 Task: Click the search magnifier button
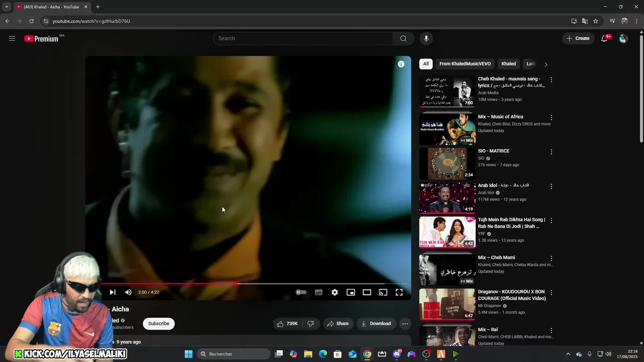pos(404,39)
